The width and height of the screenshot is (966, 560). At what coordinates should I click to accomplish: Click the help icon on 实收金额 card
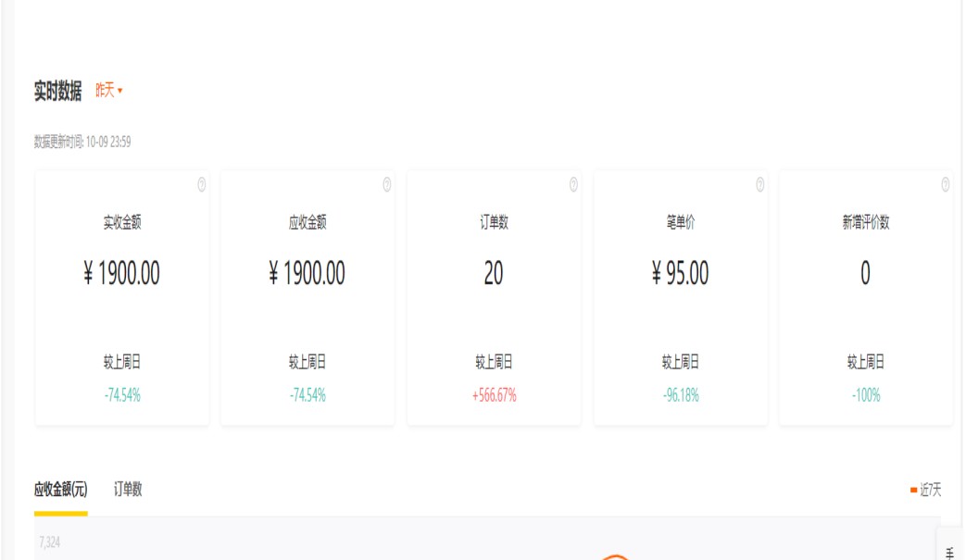pyautogui.click(x=201, y=185)
